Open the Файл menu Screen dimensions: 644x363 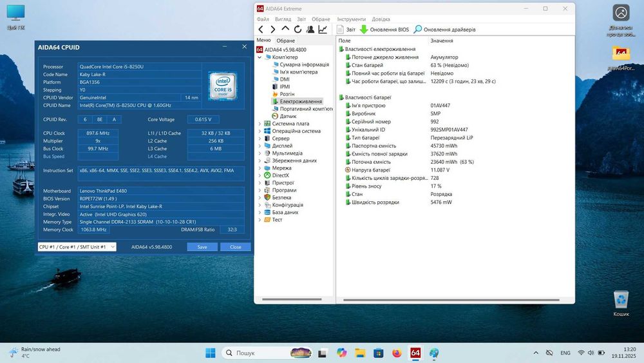tap(263, 19)
